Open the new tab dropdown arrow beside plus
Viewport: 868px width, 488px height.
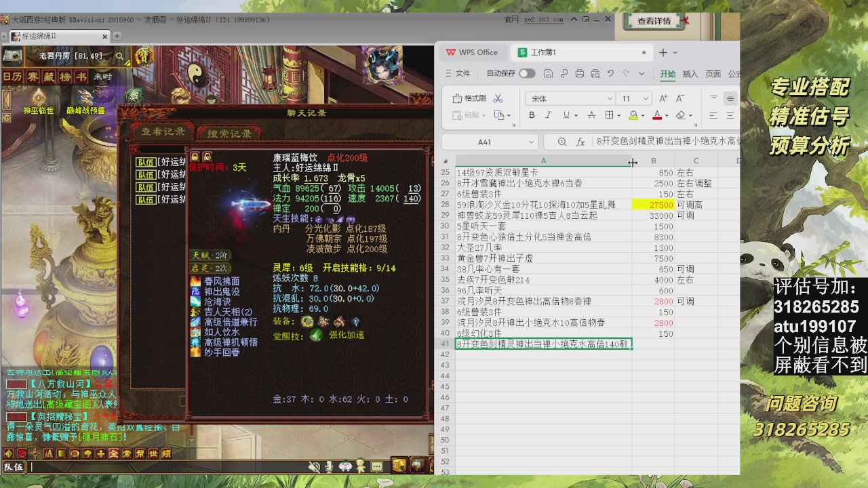click(675, 52)
